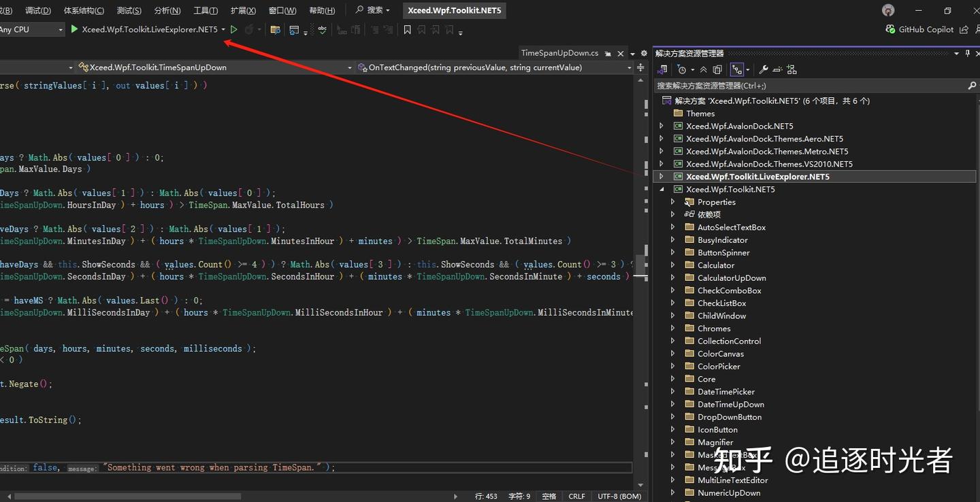The image size is (980, 502).
Task: Expand the ColorPicker folder
Action: tap(673, 366)
